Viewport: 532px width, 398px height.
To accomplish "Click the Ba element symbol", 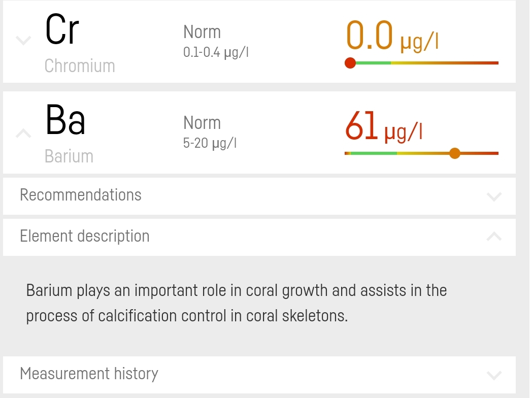I will coord(65,120).
